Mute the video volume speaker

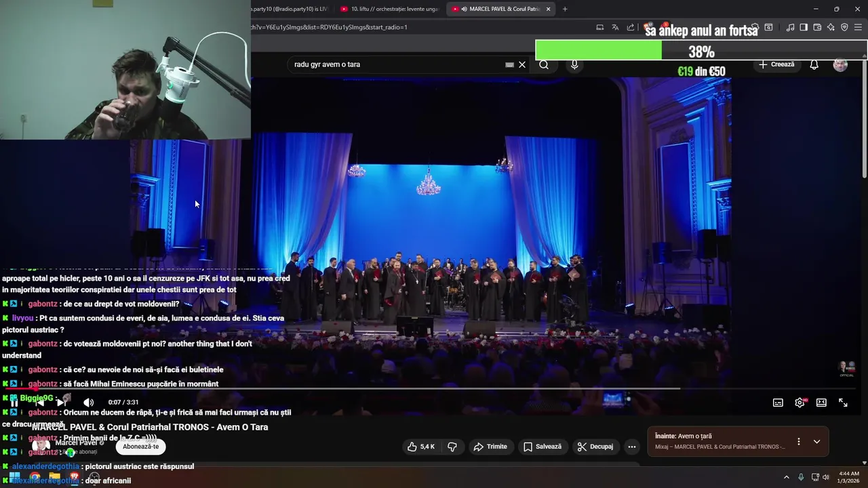pyautogui.click(x=88, y=403)
